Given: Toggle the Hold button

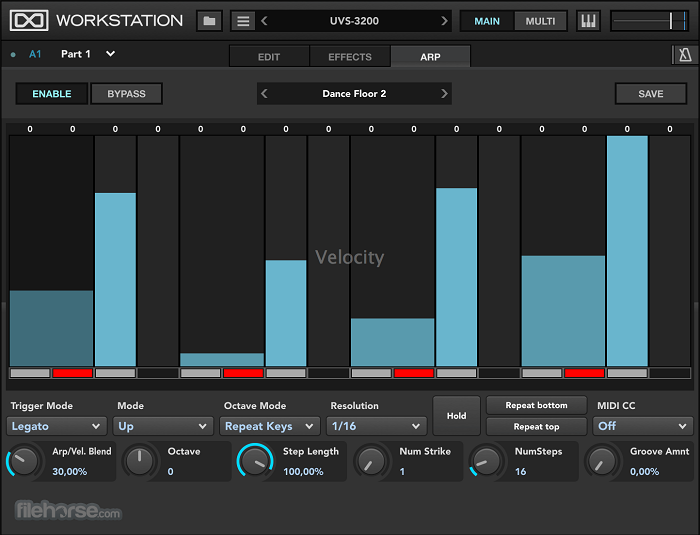Looking at the screenshot, I should [456, 416].
